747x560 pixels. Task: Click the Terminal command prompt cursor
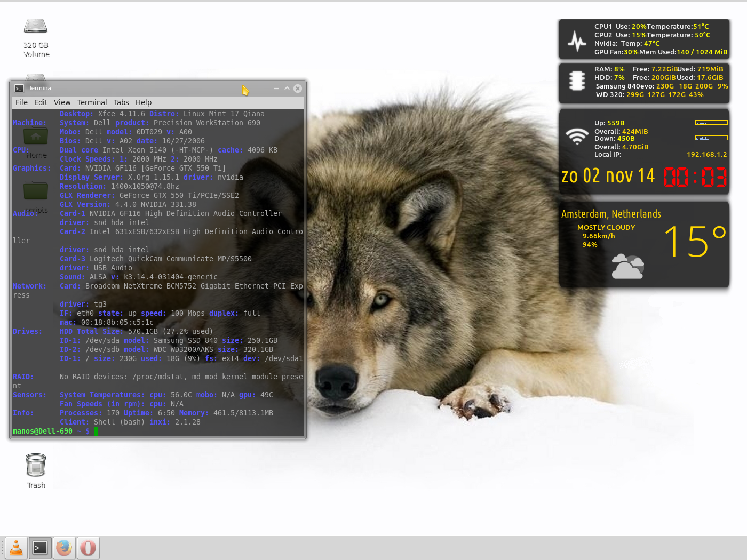click(x=96, y=431)
